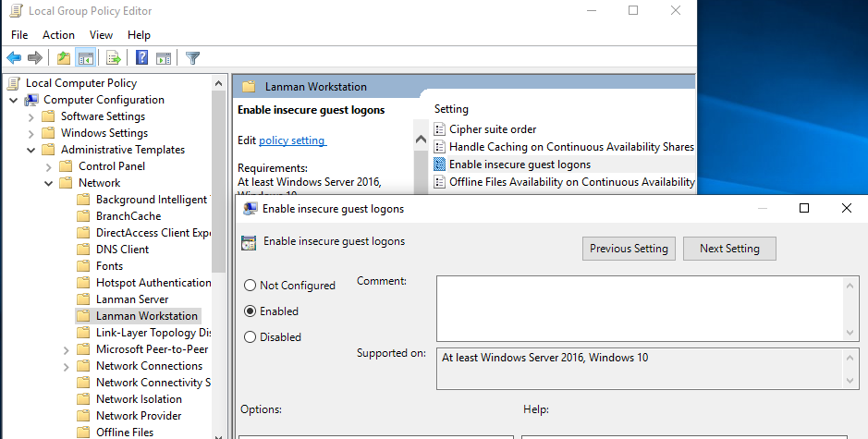
Task: Click the Export List toolbar icon
Action: tap(114, 57)
